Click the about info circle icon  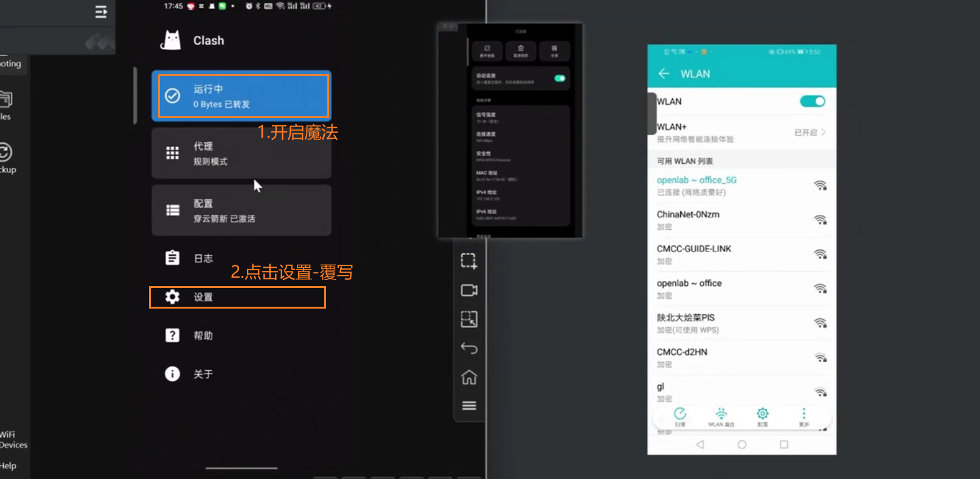point(173,374)
